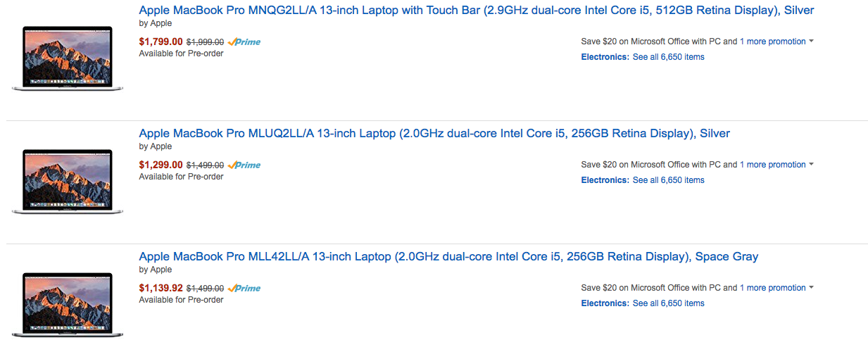Open the MLUQ2LL/A Silver MacBook thumbnail
Image resolution: width=868 pixels, height=347 pixels.
(x=68, y=182)
